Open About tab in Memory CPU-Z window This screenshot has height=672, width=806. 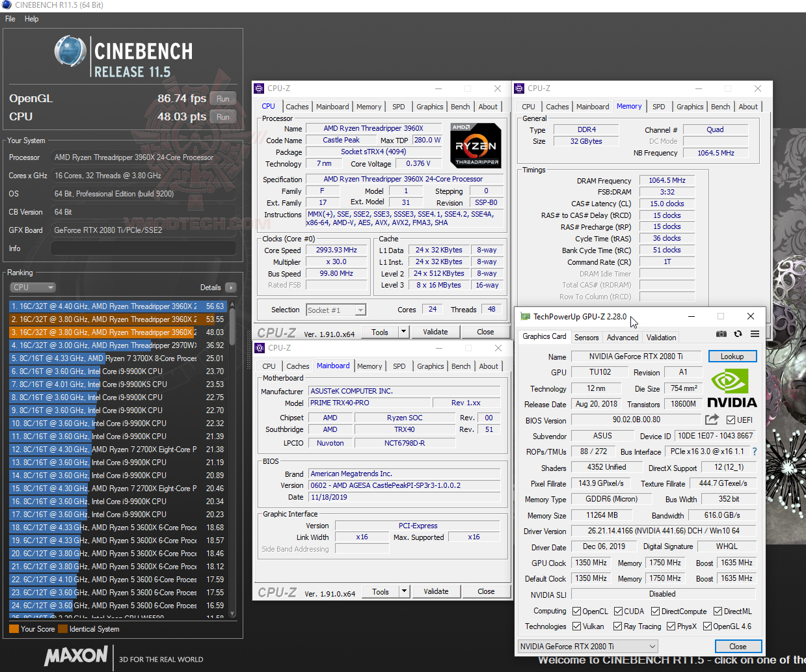click(x=748, y=107)
